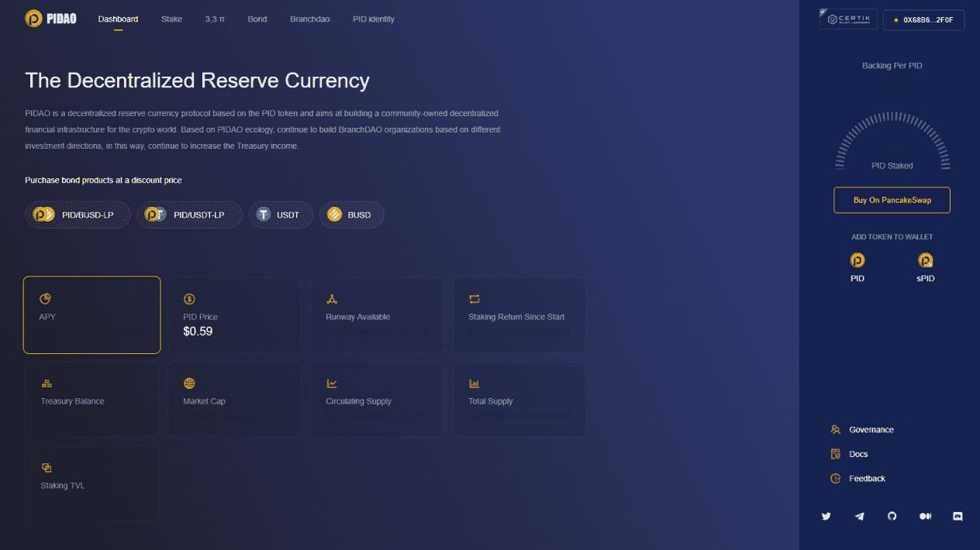Click the Backing Per PID label
This screenshot has height=550, width=980.
tap(892, 66)
